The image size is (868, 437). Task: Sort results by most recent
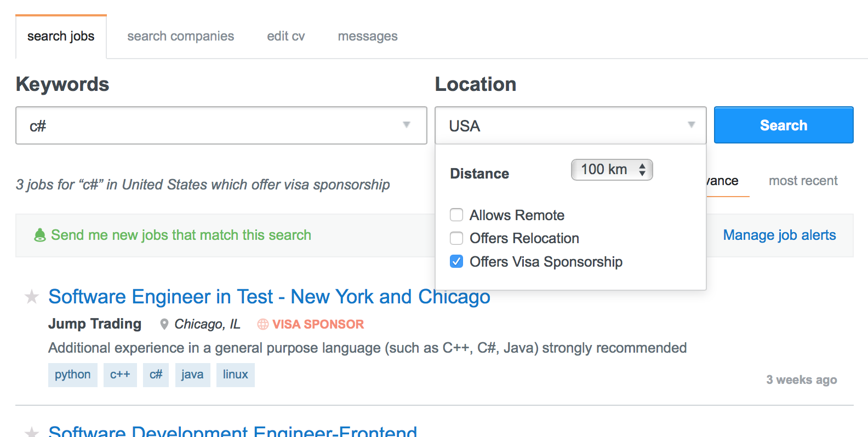click(x=803, y=181)
